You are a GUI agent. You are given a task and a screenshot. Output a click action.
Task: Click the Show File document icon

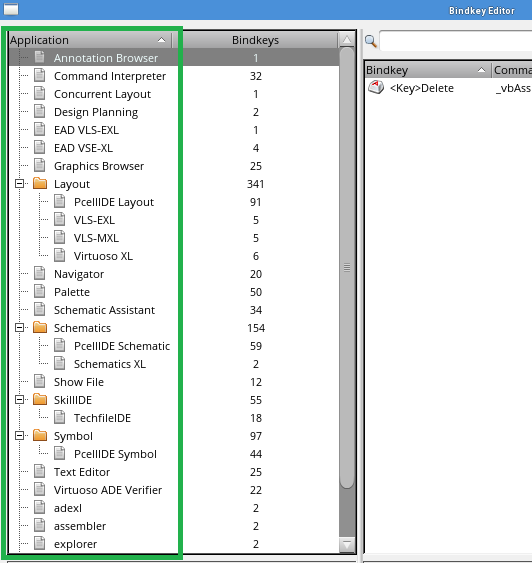click(39, 382)
